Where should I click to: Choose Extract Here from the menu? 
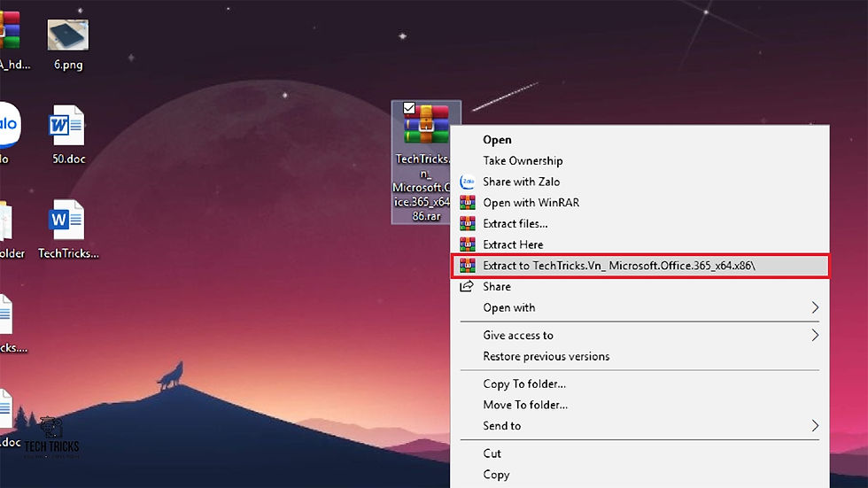point(639,244)
